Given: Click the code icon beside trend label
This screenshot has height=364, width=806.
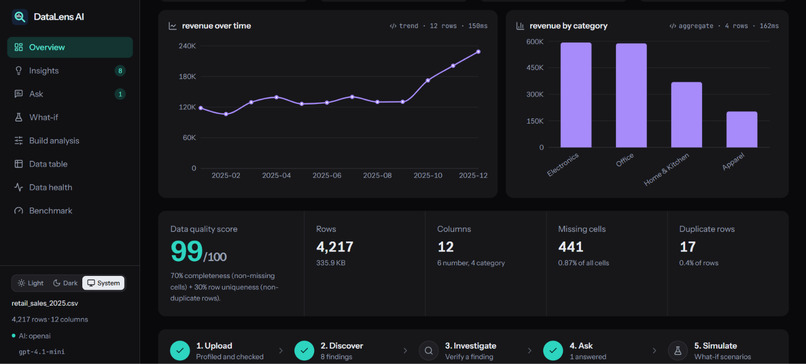Looking at the screenshot, I should point(393,26).
